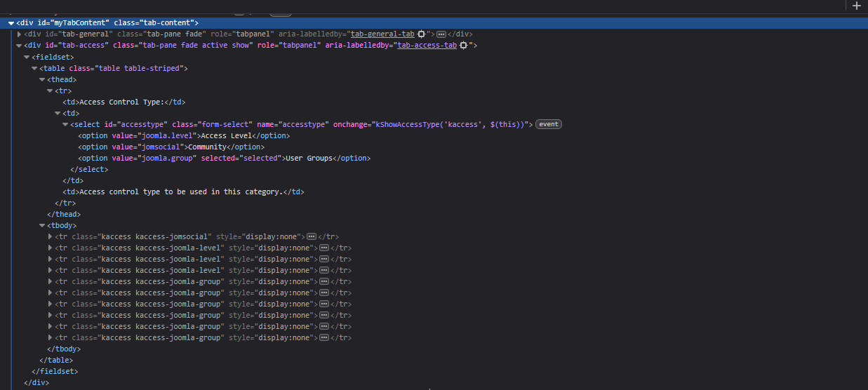Click the role="tabpanel" attribute on tab-access
Screen dimensions: 868x390
[289, 46]
